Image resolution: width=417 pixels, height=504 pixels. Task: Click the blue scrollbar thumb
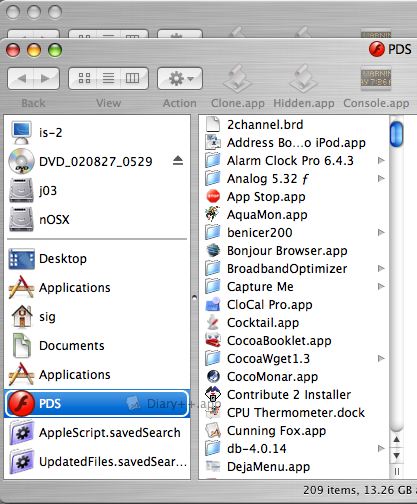(x=396, y=134)
